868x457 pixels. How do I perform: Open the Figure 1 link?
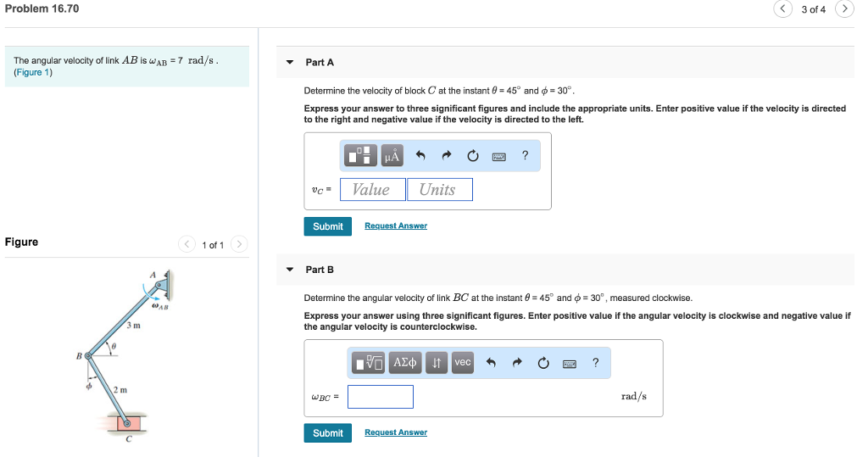33,73
